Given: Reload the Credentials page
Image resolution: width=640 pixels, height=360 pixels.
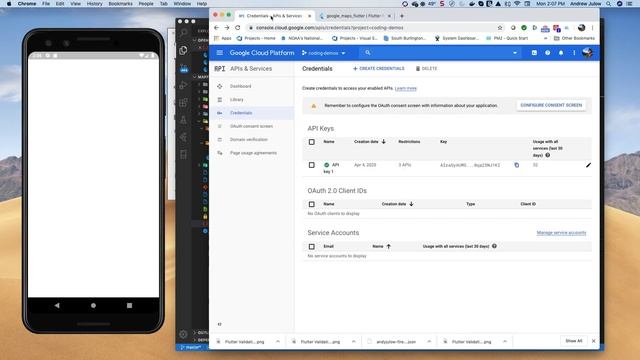Looking at the screenshot, I should click(238, 28).
